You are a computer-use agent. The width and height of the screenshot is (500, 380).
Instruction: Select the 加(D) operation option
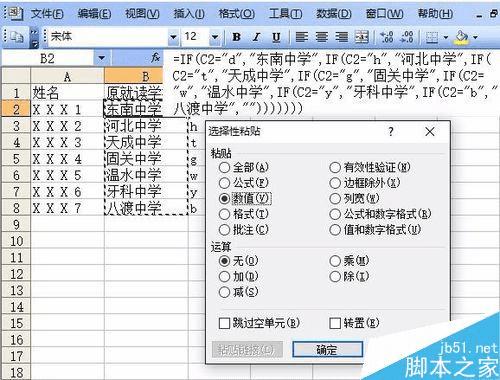239,276
